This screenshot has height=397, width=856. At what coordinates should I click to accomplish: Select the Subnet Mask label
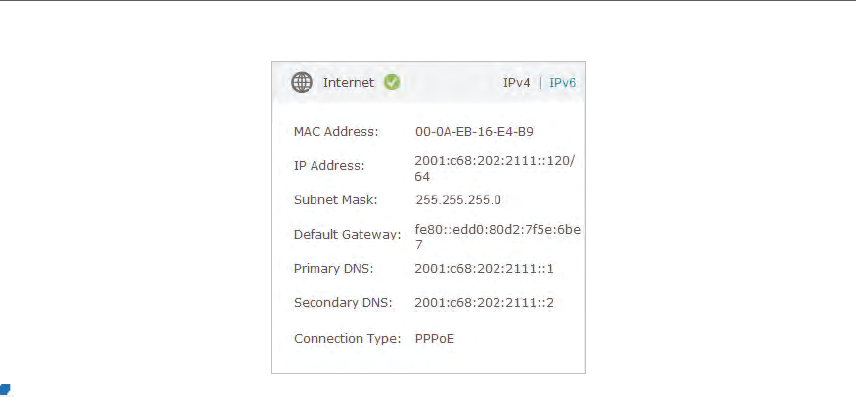pyautogui.click(x=335, y=200)
